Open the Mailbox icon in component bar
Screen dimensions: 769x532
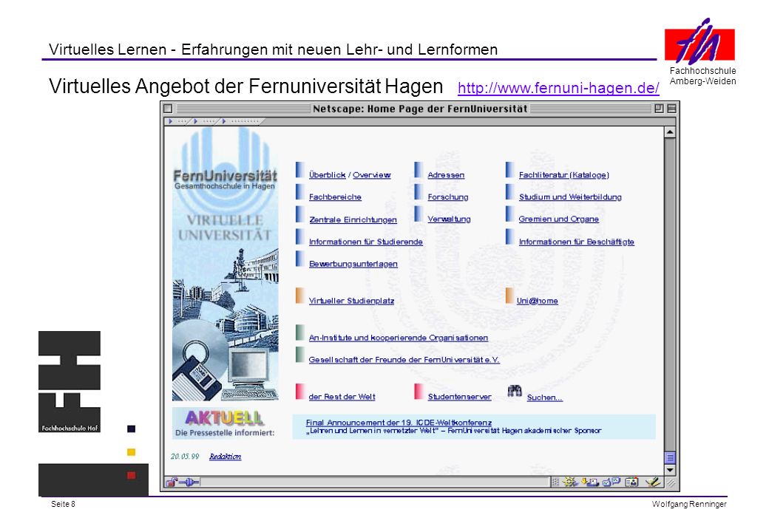click(x=590, y=482)
